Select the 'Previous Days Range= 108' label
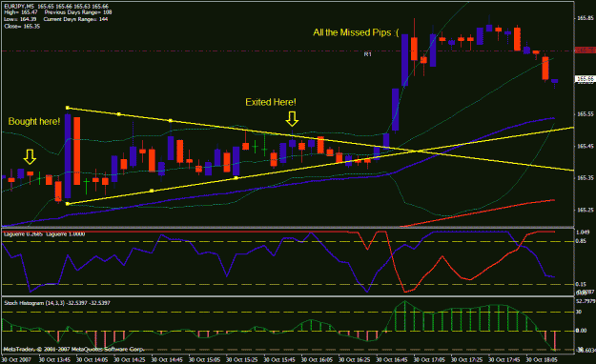This screenshot has width=596, height=364. [78, 12]
